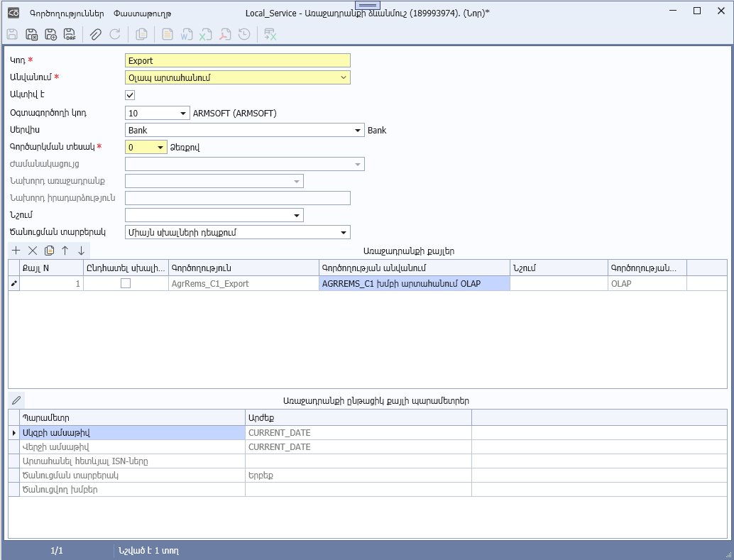The width and height of the screenshot is (734, 560).
Task: Move the step down with the down arrow
Action: pos(81,251)
